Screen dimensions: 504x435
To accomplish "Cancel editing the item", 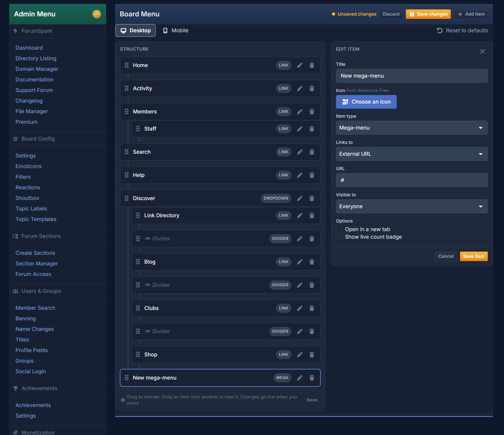I will [446, 256].
